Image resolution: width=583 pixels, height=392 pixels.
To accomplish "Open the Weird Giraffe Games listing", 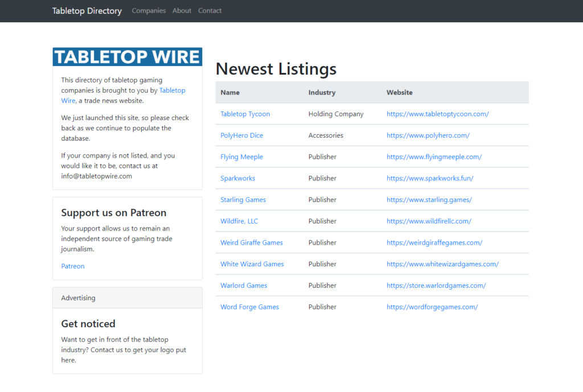I will pos(251,242).
